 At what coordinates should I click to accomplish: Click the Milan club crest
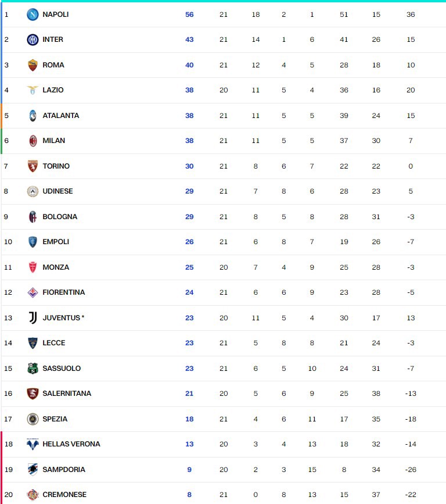click(x=33, y=141)
